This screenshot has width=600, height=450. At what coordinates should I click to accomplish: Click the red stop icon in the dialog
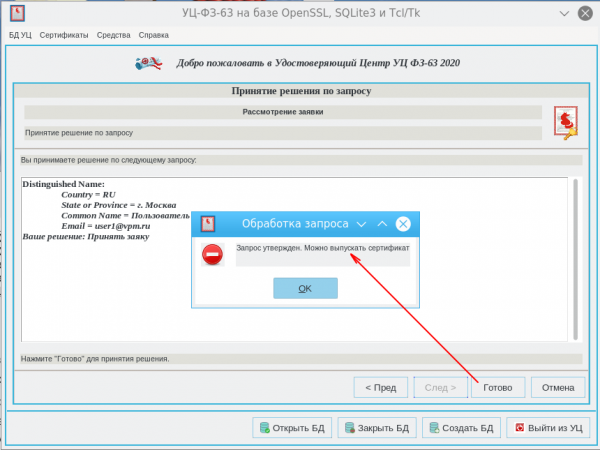tap(211, 255)
